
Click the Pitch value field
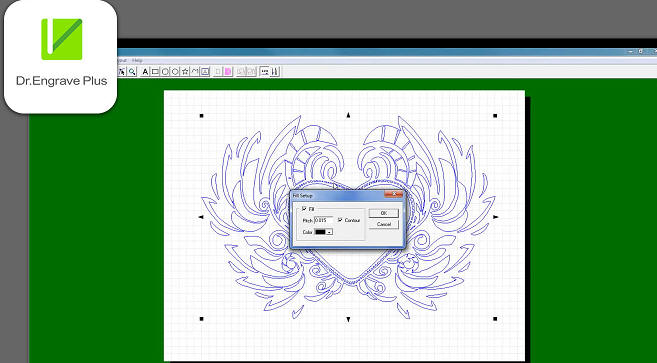pyautogui.click(x=323, y=220)
